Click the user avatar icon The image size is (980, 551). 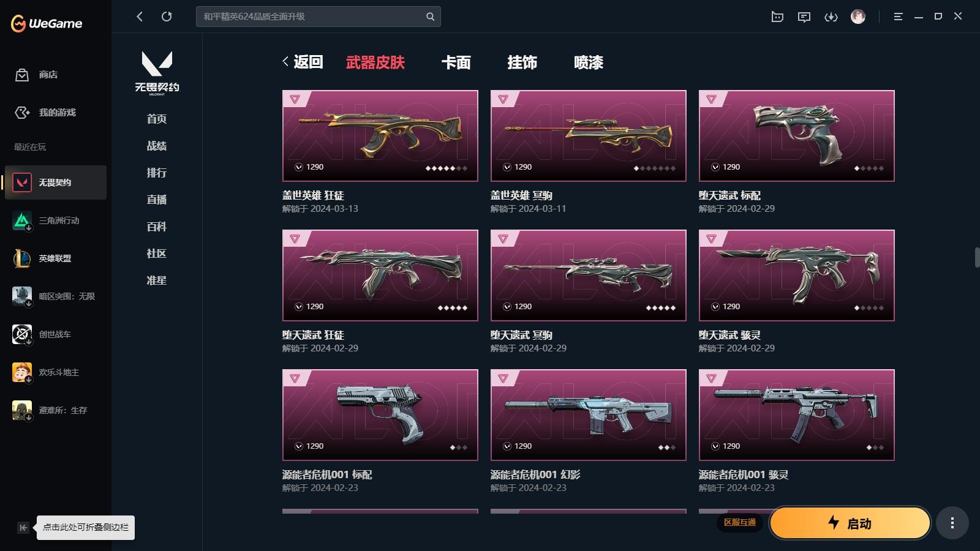[858, 17]
